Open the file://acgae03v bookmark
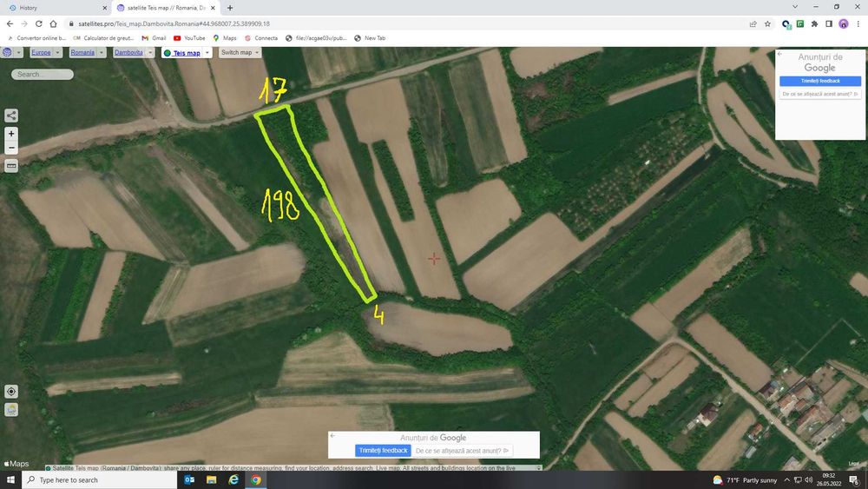 click(x=316, y=38)
